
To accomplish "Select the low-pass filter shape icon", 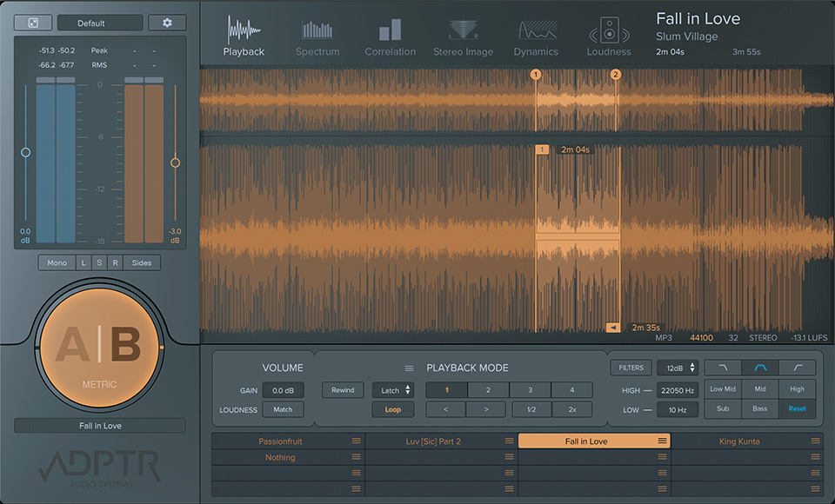I will pos(723,368).
